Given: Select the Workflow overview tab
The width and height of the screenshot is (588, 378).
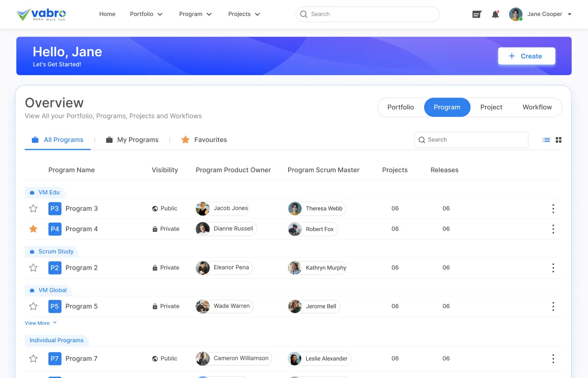Looking at the screenshot, I should 537,108.
